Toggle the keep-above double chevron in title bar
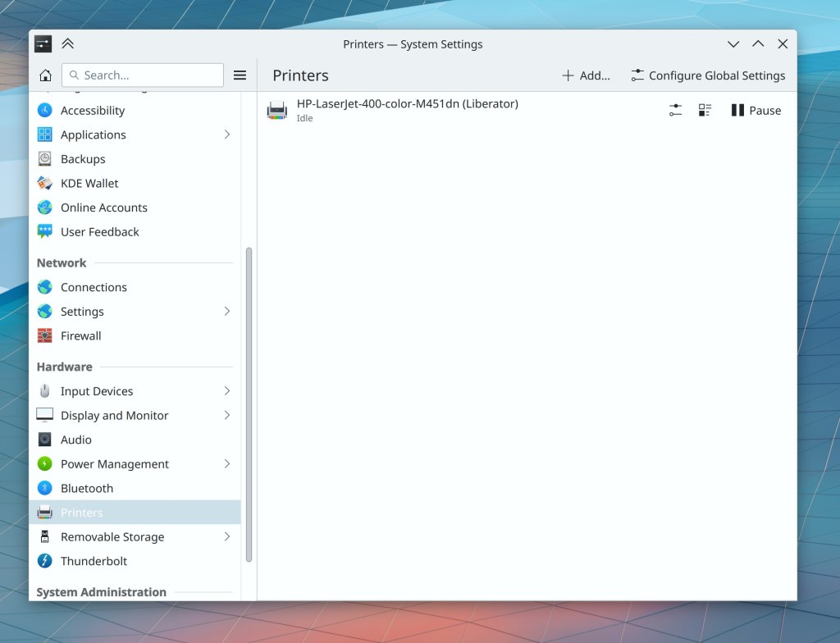840x643 pixels. (67, 43)
